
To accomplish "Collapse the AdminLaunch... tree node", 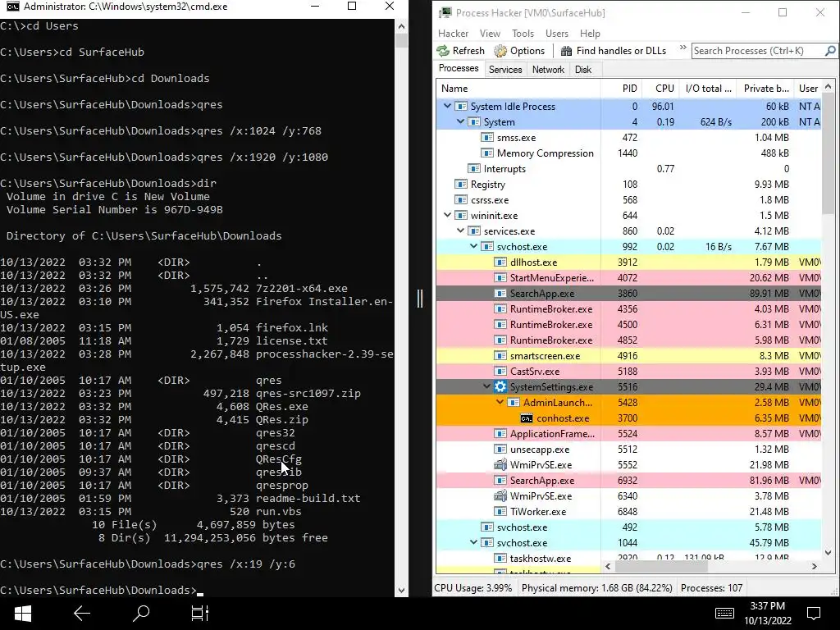I will (x=500, y=402).
